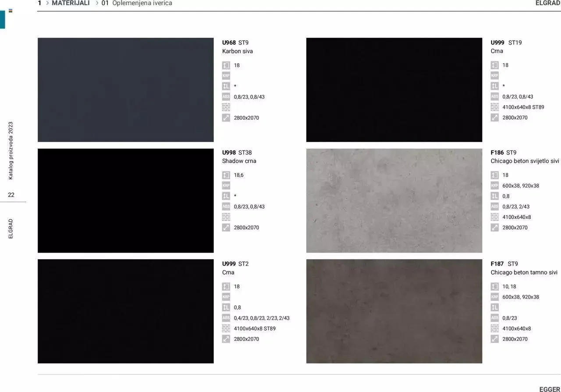Screen dimensions: 561x392
Task: Click the dimensions arrow icon for F187 Chicago beton
Action: pos(494,339)
